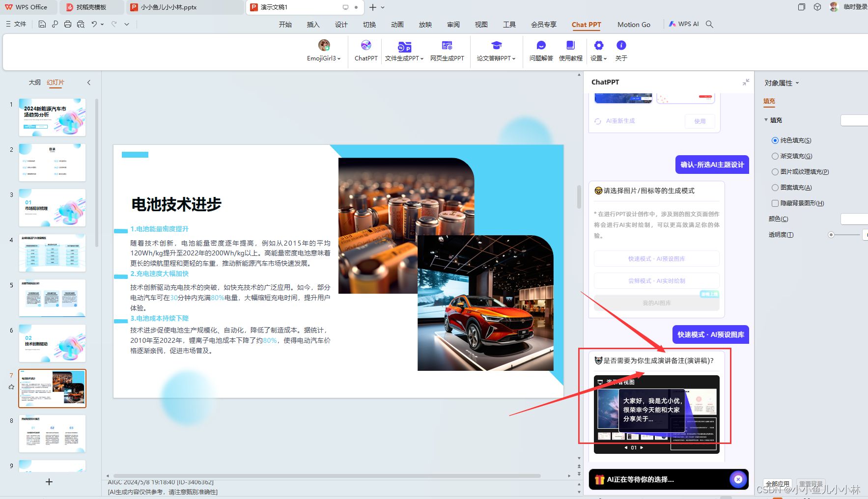This screenshot has height=499, width=868.
Task: Switch to the Motion Go tab
Action: 634,25
